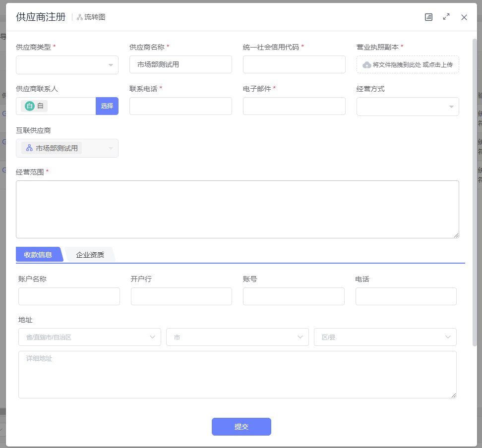The height and width of the screenshot is (448, 482).
Task: Switch to the 企业资质 tab
Action: click(90, 255)
